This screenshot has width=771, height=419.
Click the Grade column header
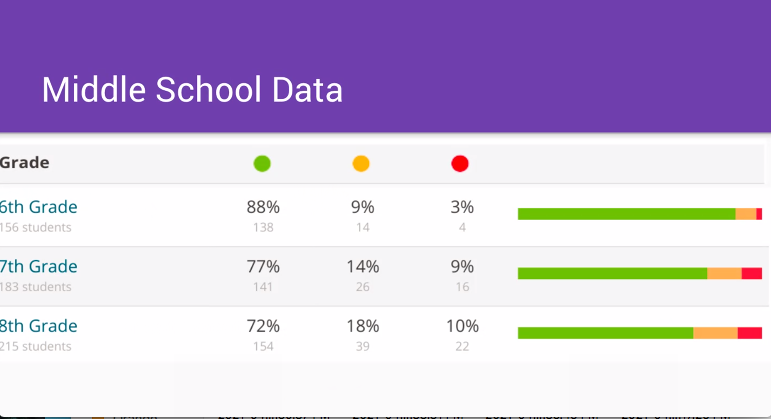(25, 163)
